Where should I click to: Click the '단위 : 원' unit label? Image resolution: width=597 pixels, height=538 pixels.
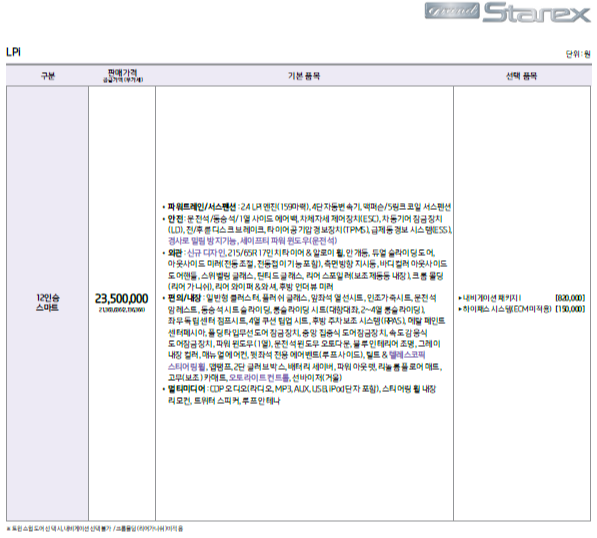pos(578,54)
